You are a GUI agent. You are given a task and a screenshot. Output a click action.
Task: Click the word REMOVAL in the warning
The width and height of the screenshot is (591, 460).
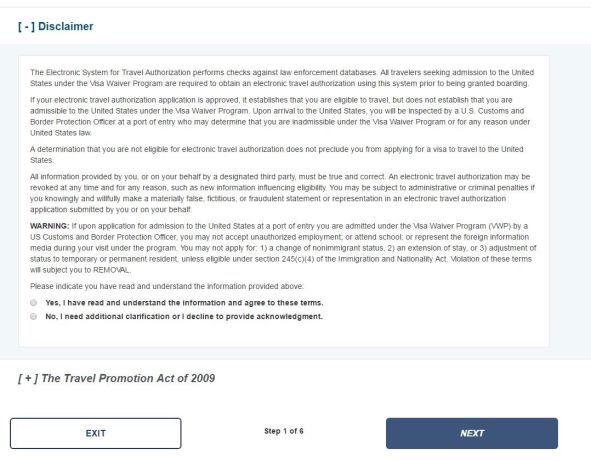coord(112,270)
